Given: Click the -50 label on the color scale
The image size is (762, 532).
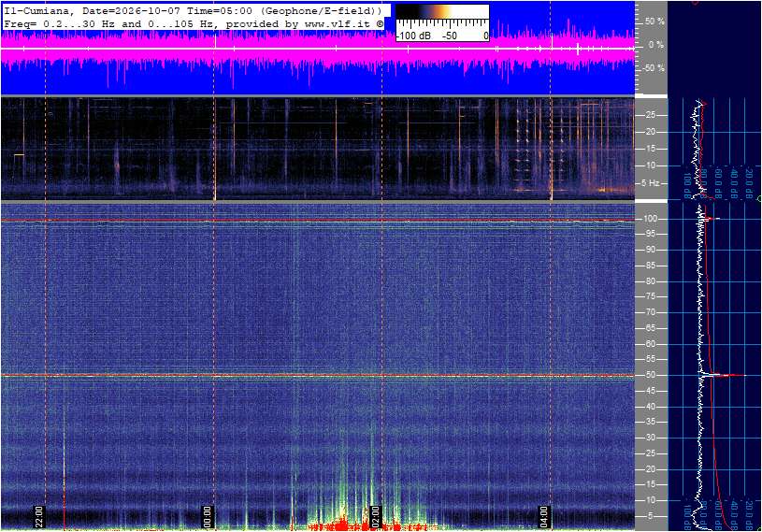Looking at the screenshot, I should coord(449,36).
